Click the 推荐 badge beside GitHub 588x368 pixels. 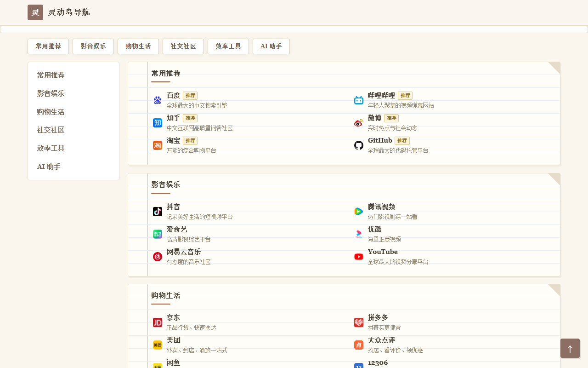pyautogui.click(x=402, y=141)
